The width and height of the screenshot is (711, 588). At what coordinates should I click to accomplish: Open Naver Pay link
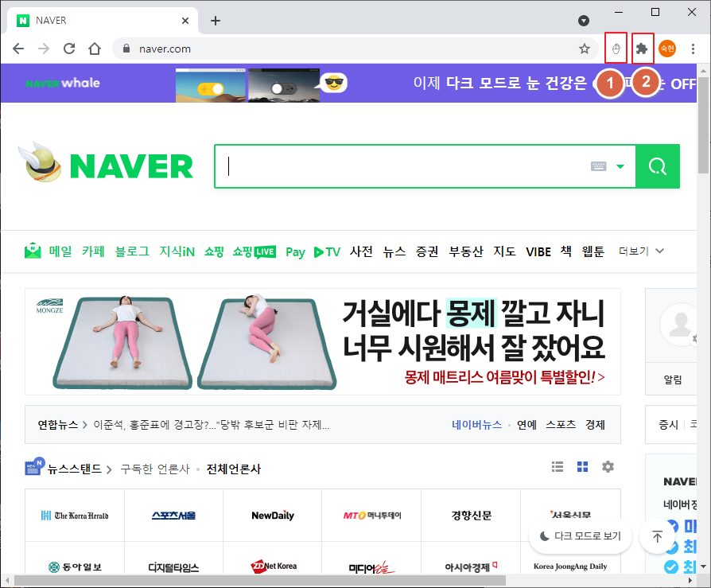point(295,252)
